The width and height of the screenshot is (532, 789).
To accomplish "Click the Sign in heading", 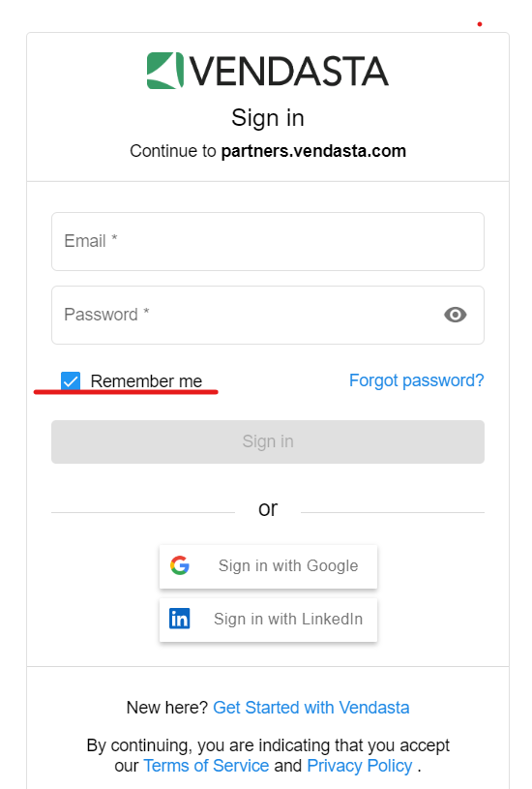I will coord(268,118).
